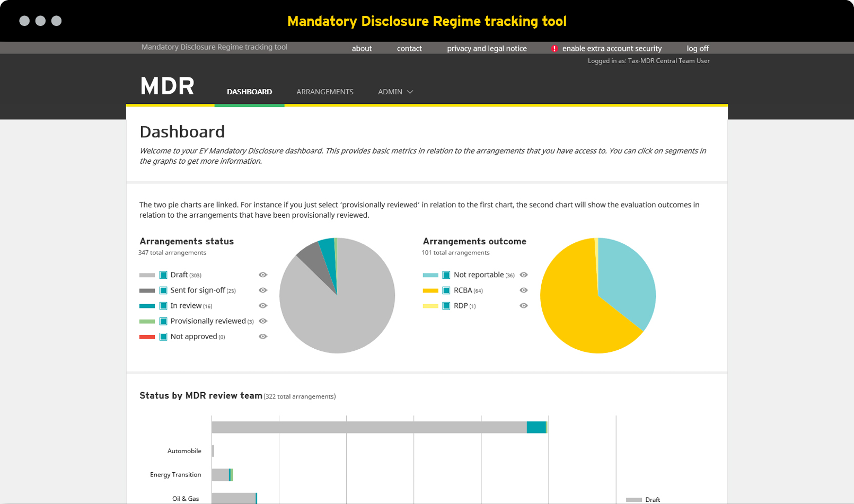854x504 pixels.
Task: Uncheck the Provisionally reviewed checkbox
Action: coord(163,321)
